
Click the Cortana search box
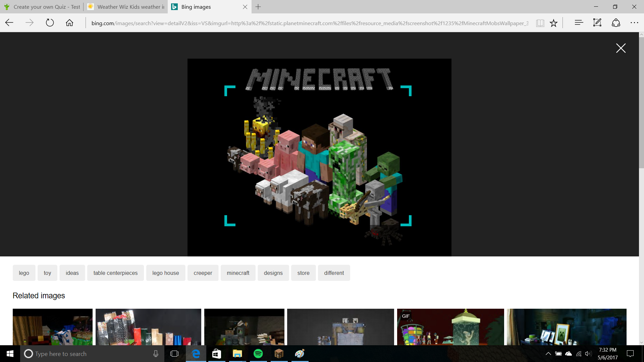pos(92,354)
